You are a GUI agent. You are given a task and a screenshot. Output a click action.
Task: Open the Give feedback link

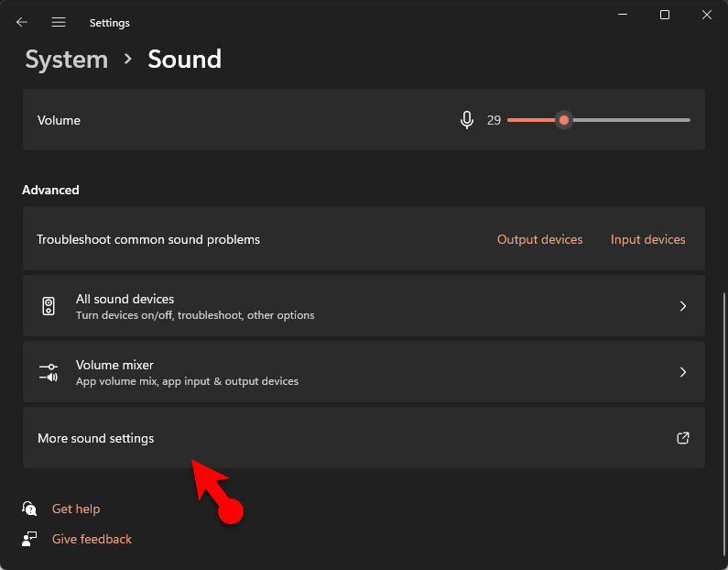[92, 539]
